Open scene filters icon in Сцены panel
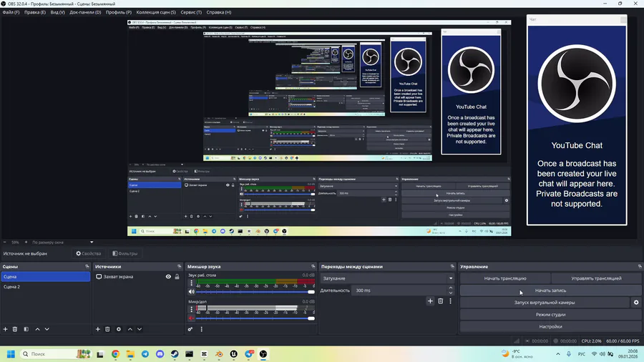Image resolution: width=644 pixels, height=362 pixels. click(26, 329)
